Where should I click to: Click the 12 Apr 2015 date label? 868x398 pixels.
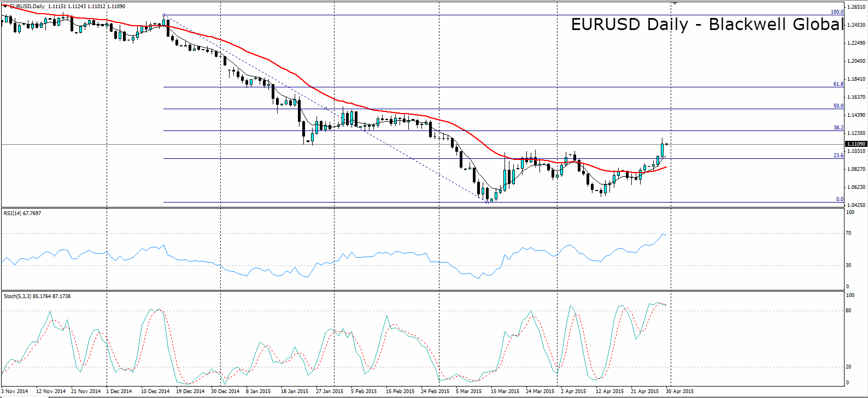coord(609,391)
